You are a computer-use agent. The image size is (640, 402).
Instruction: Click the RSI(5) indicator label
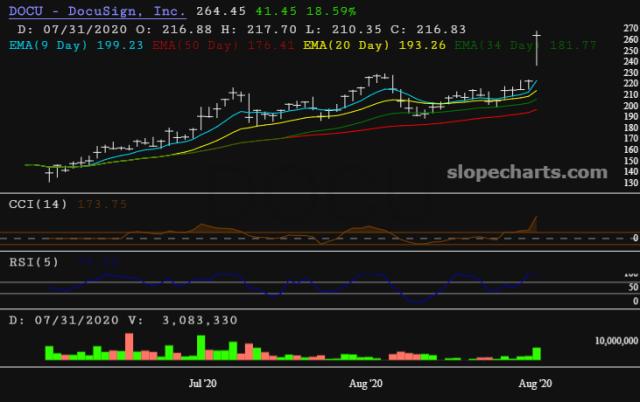[x=28, y=262]
